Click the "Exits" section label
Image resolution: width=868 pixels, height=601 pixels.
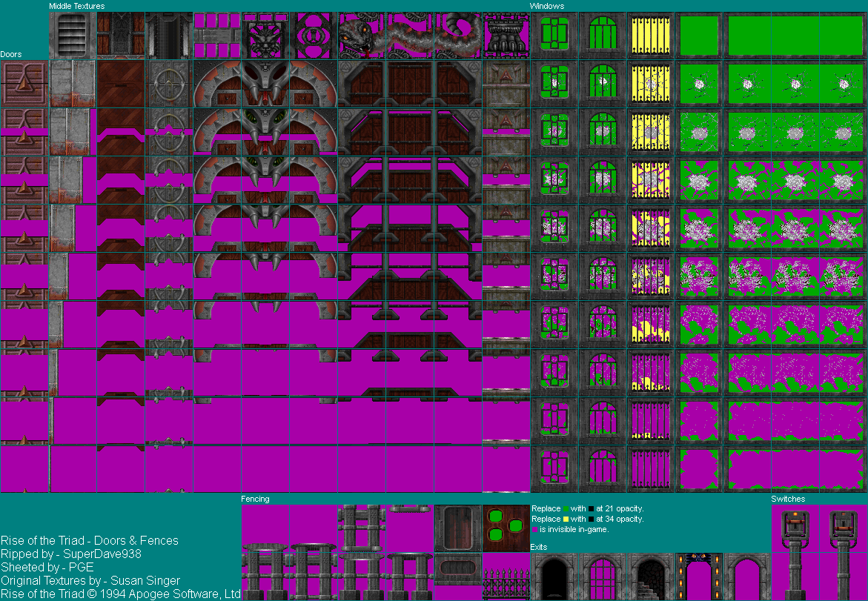point(539,547)
